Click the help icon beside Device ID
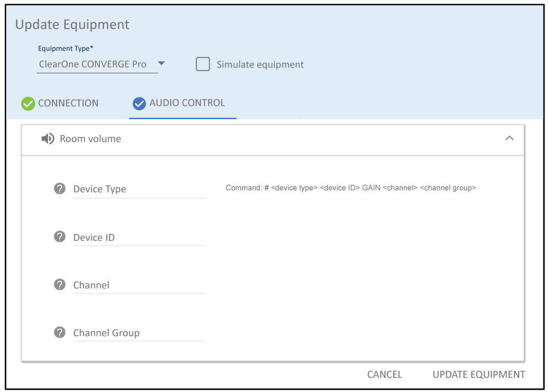Image resolution: width=548 pixels, height=392 pixels. tap(60, 237)
